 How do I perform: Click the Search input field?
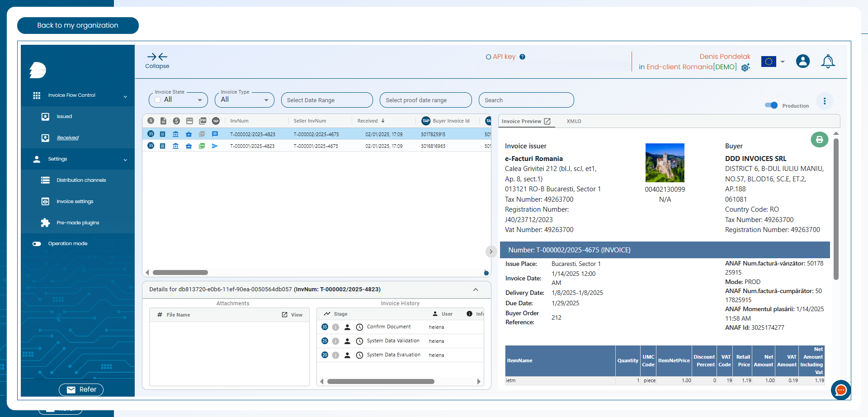click(x=526, y=100)
